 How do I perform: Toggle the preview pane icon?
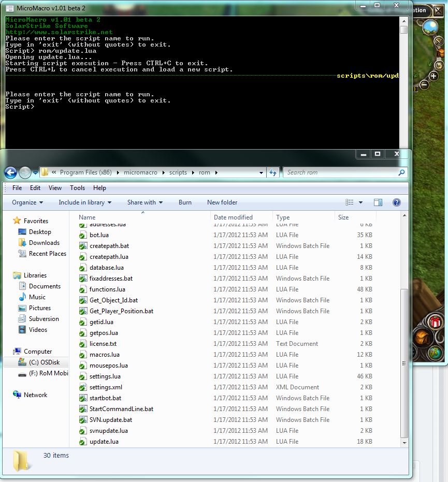378,202
